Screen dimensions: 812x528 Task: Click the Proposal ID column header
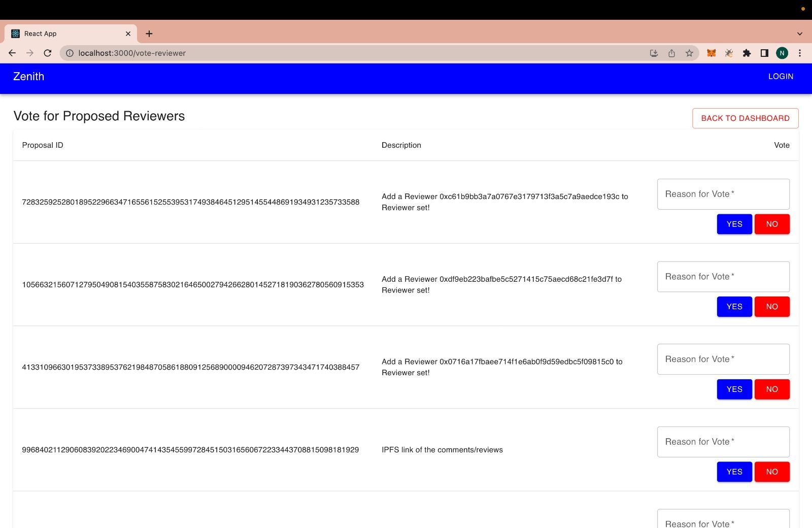[43, 145]
